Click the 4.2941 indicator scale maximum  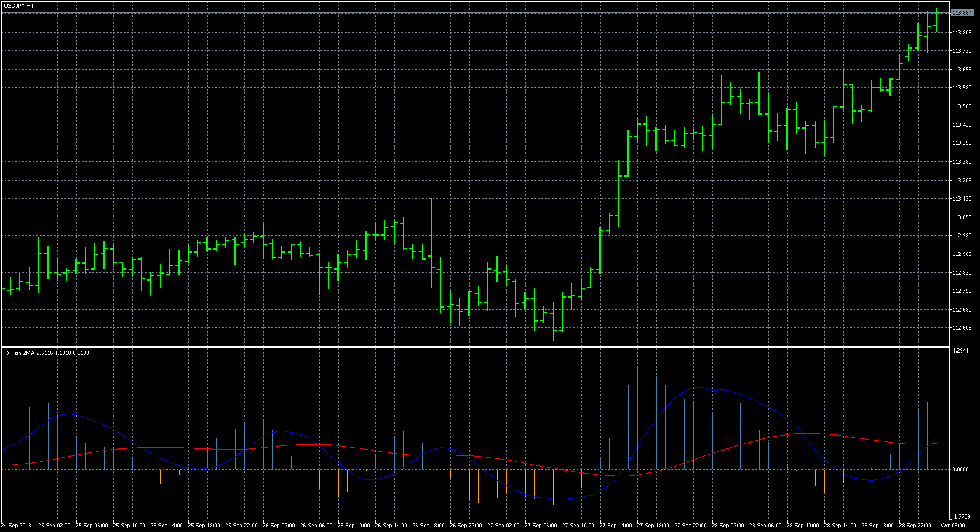pyautogui.click(x=961, y=351)
